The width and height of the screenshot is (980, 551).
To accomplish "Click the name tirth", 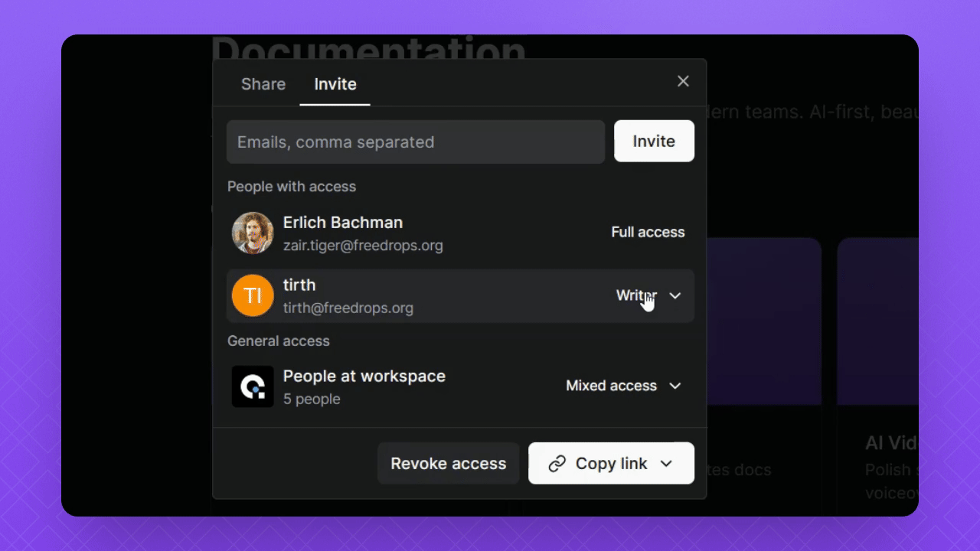I will click(299, 285).
